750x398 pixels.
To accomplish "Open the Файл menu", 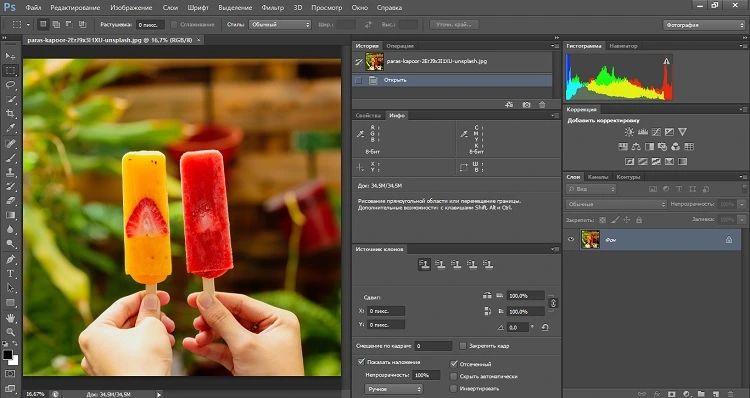I will (33, 8).
